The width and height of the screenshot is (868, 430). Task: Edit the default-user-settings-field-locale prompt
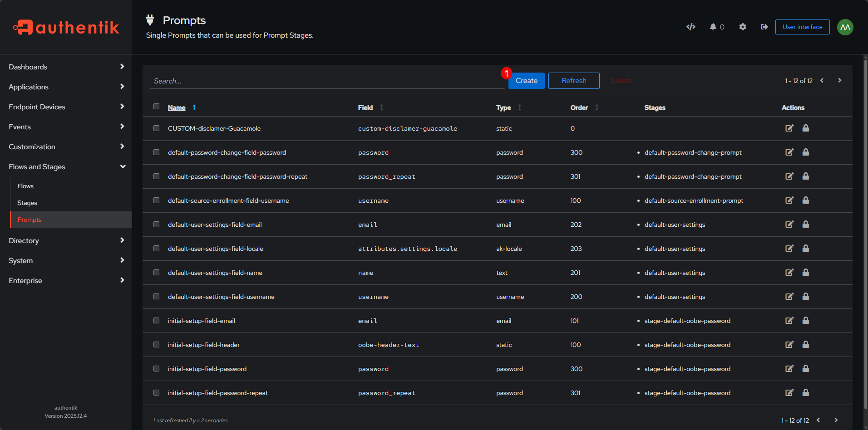point(789,249)
